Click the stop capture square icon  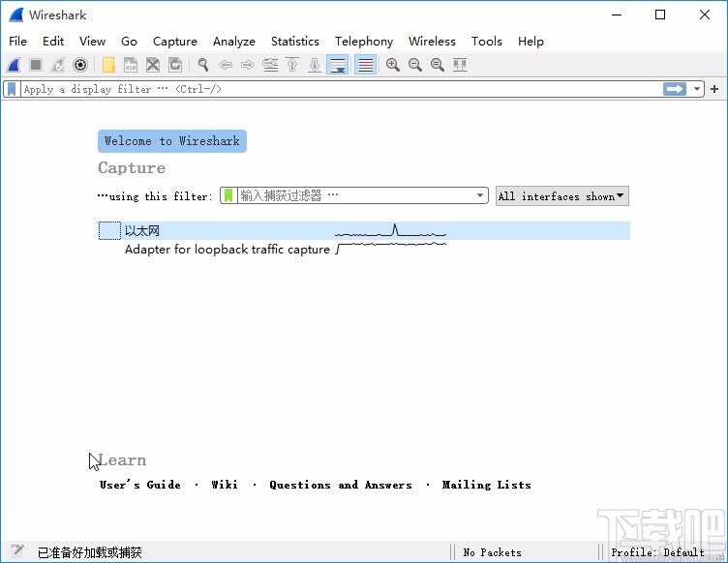pos(36,65)
